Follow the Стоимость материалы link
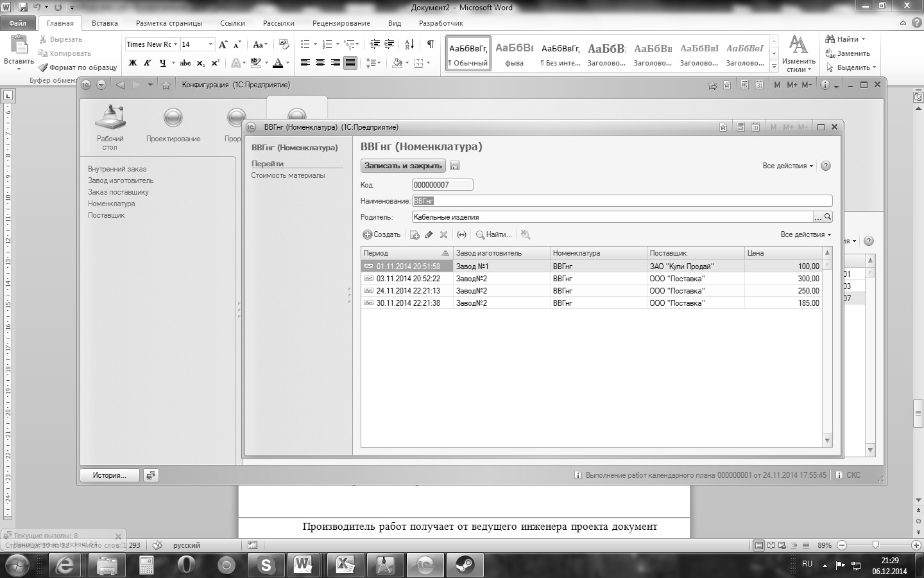924x578 pixels. click(288, 175)
